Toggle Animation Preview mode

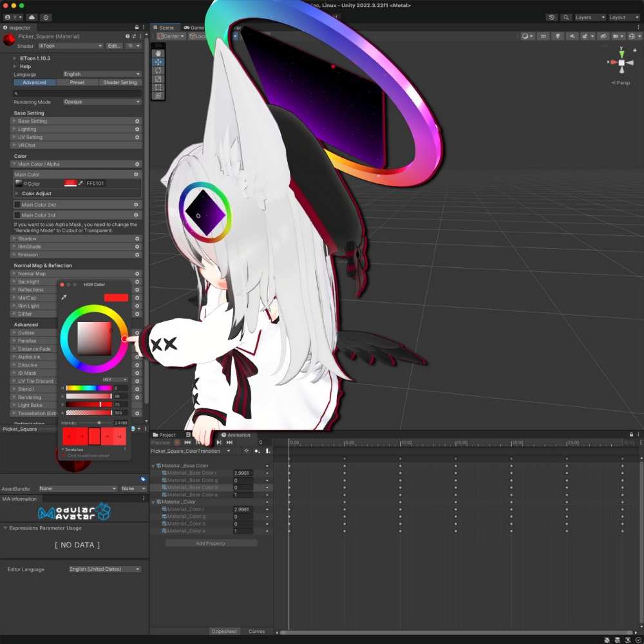click(x=160, y=442)
